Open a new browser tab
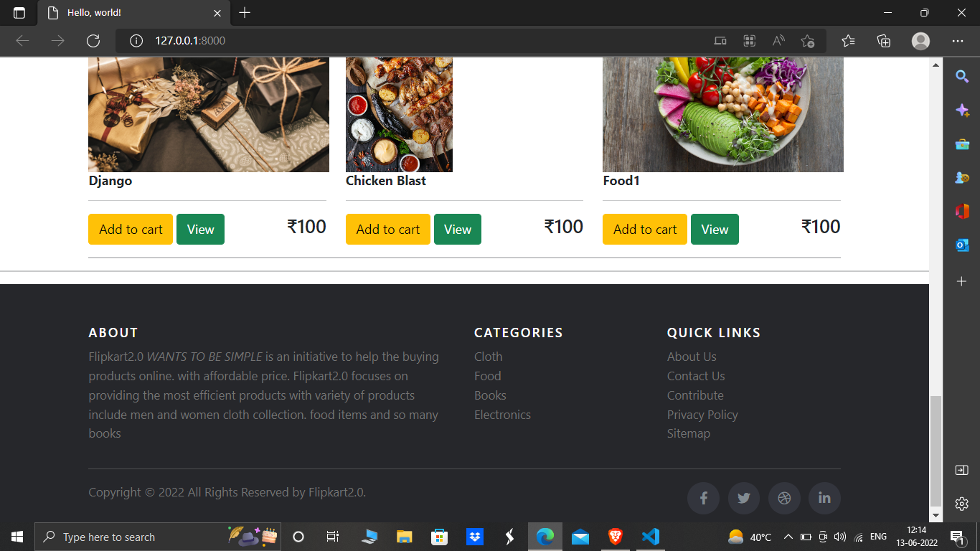The width and height of the screenshot is (980, 551). pyautogui.click(x=245, y=12)
